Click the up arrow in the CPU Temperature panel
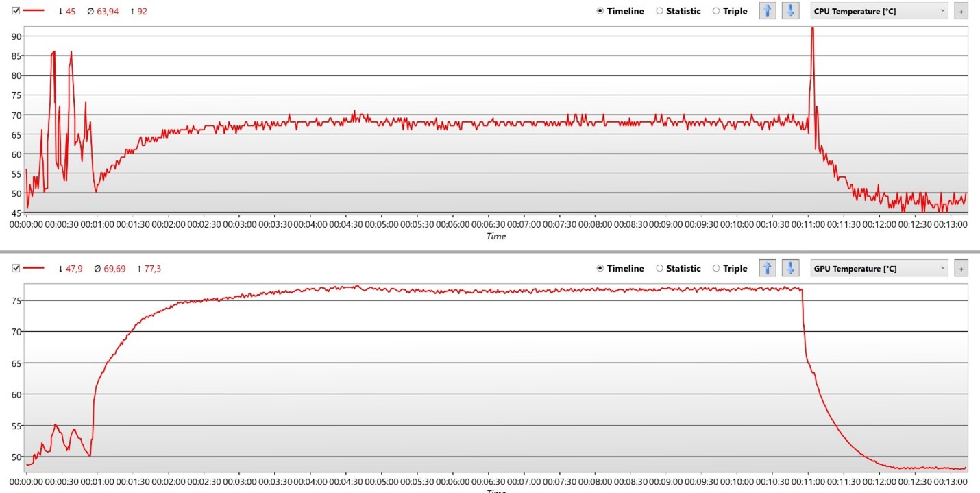Image resolution: width=980 pixels, height=493 pixels. (x=768, y=11)
